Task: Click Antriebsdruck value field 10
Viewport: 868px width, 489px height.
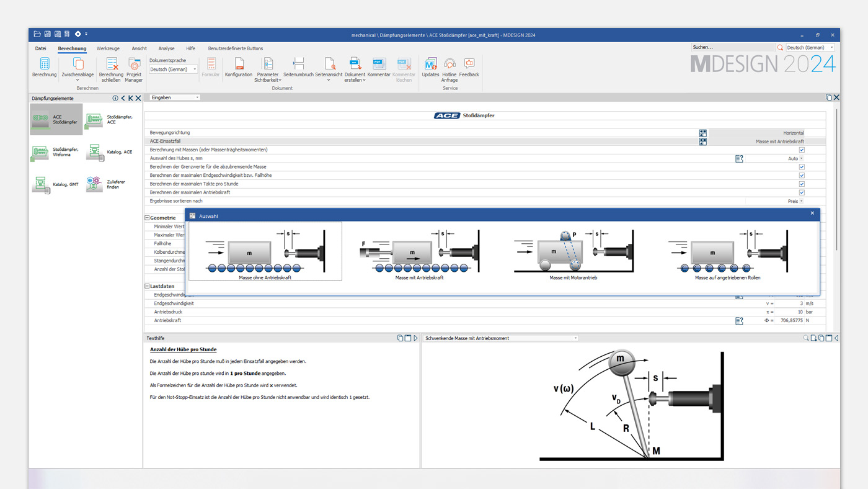Action: click(x=790, y=313)
